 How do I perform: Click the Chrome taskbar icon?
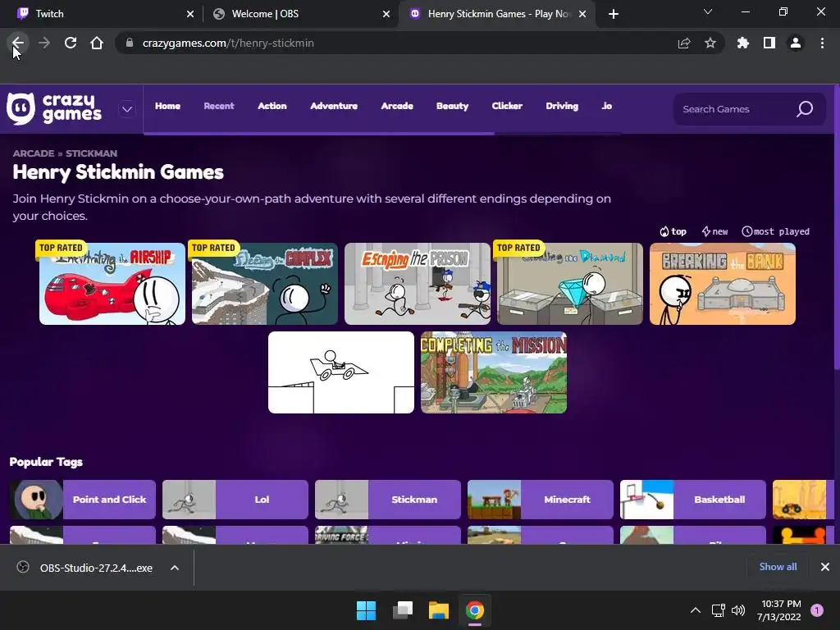click(475, 610)
